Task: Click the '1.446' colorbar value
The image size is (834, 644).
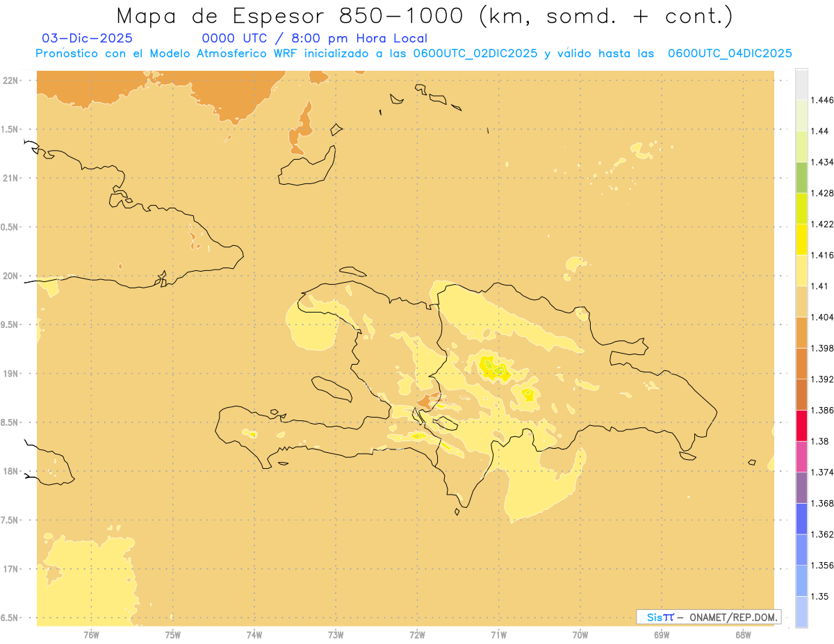Action: tap(821, 100)
